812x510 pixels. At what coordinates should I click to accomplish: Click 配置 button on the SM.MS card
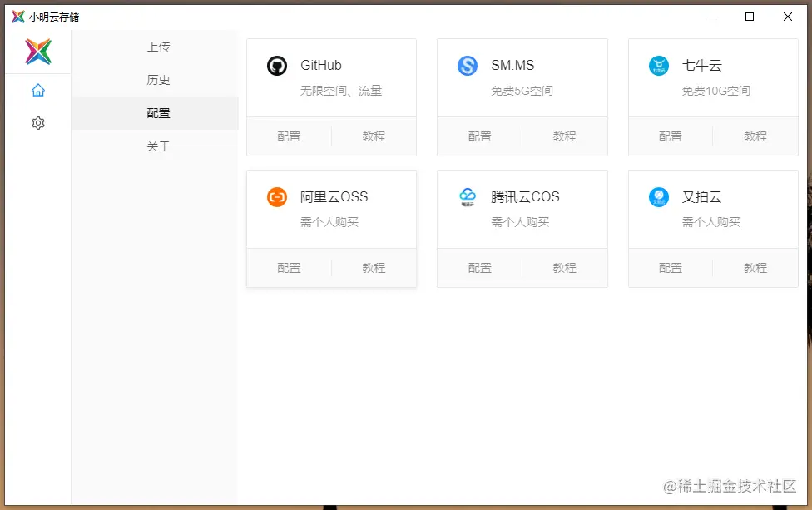tap(479, 136)
